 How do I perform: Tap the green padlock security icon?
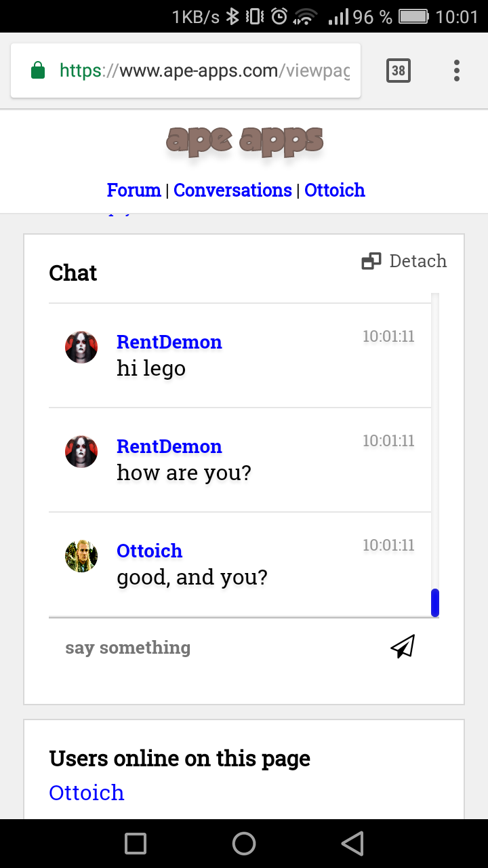(x=38, y=71)
